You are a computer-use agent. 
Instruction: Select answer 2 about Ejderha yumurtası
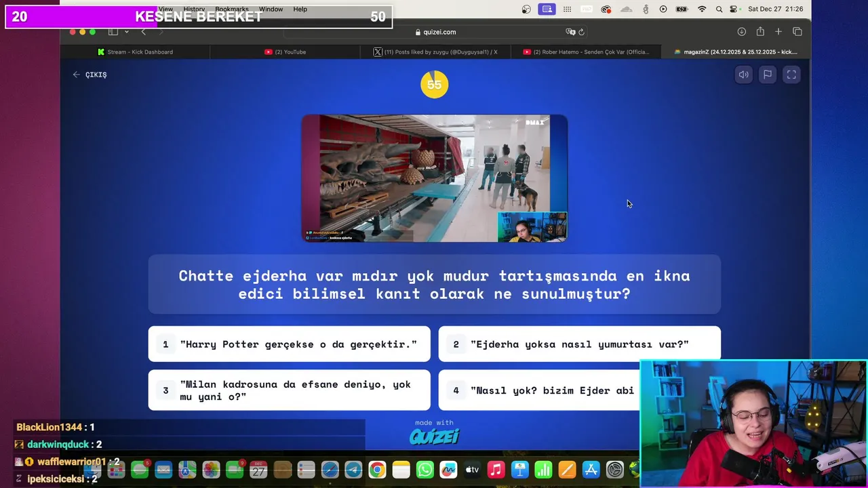point(579,344)
